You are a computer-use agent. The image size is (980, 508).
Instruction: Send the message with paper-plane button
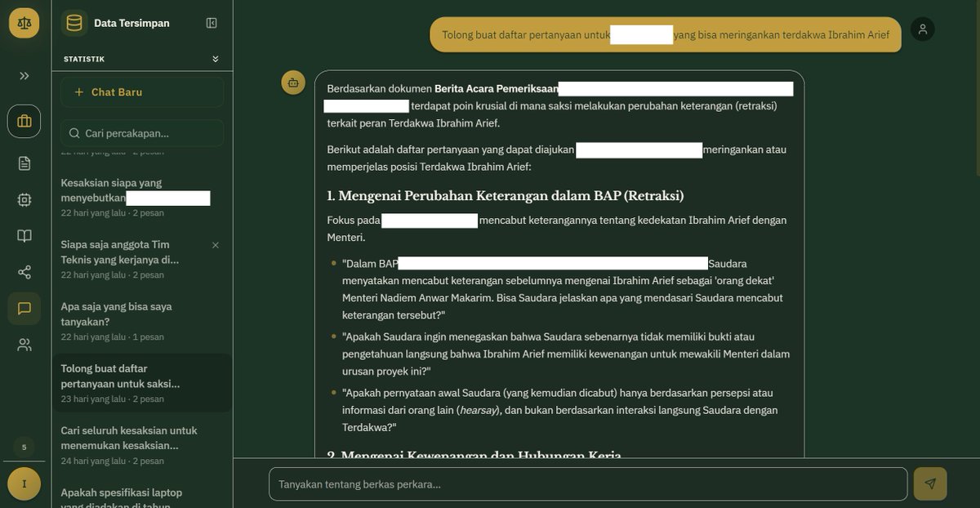coord(930,484)
